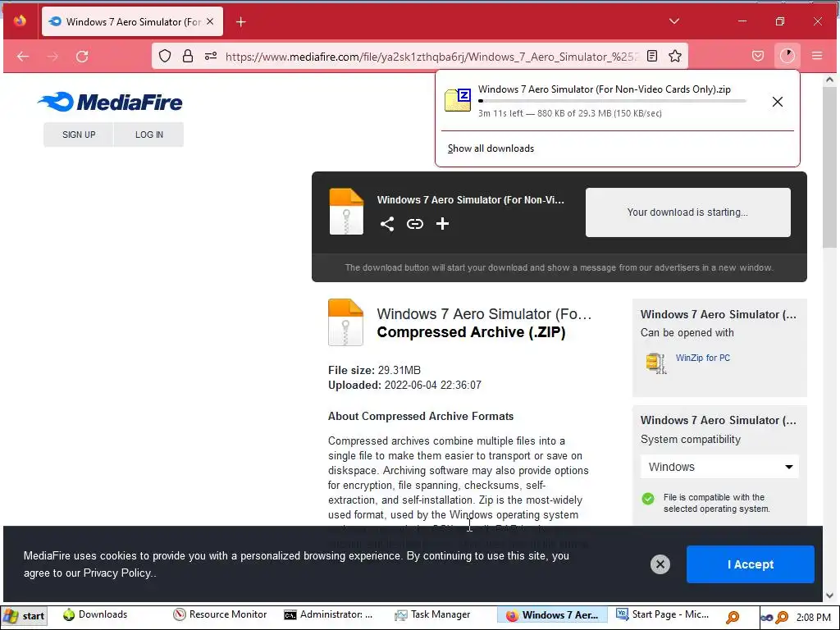Cancel the zip download in panel

778,102
